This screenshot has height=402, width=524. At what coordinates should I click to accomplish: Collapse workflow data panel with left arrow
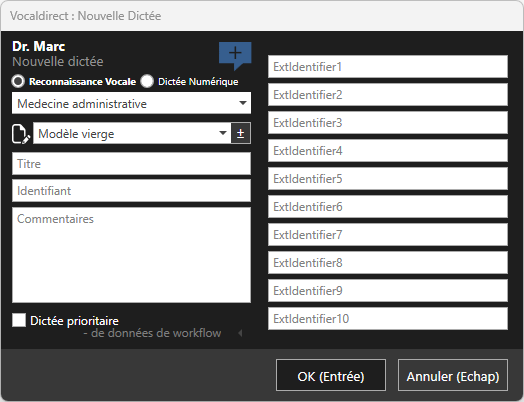coord(240,333)
